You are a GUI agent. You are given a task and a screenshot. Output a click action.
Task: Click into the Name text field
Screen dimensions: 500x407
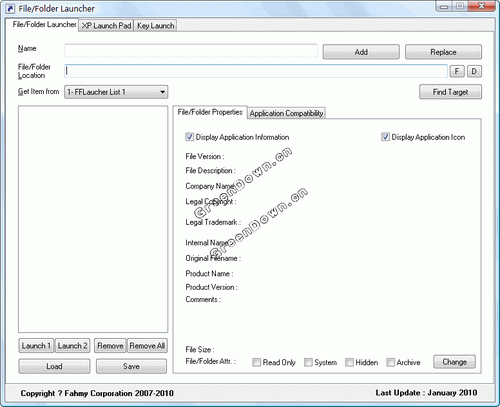(191, 51)
